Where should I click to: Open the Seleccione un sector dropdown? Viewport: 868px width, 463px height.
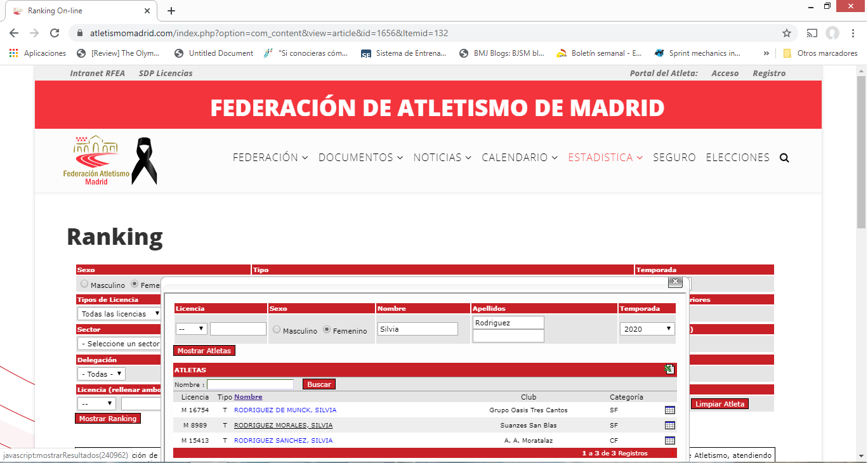(x=119, y=344)
